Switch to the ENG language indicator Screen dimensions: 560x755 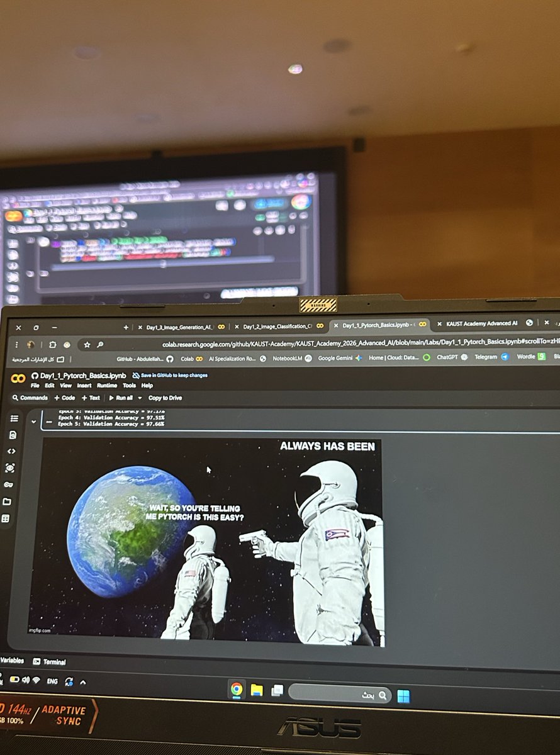(x=52, y=681)
